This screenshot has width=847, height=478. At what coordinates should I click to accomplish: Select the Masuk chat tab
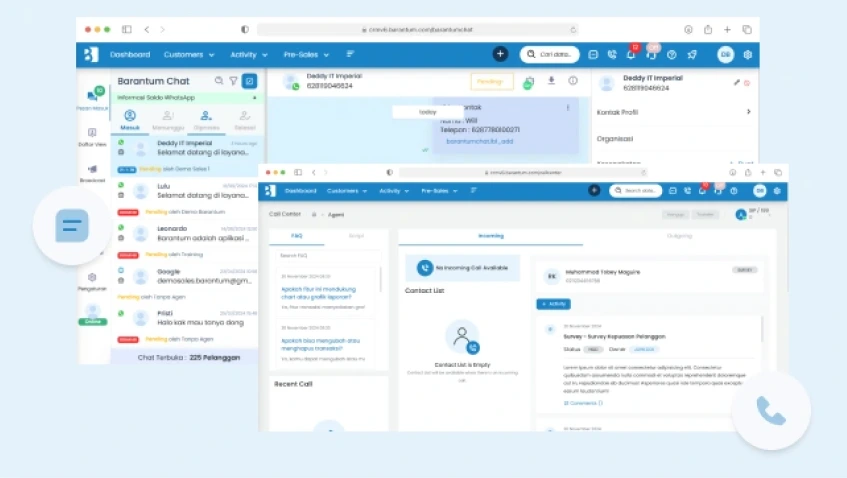click(130, 120)
